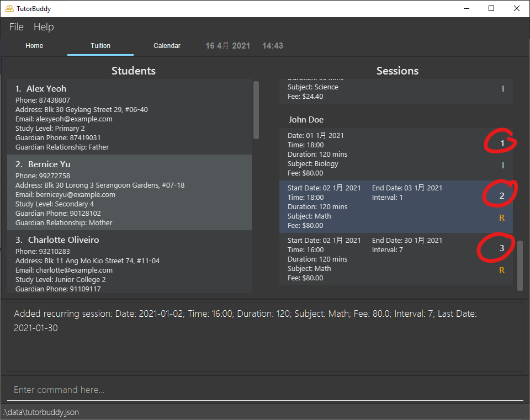
Task: Click the Students panel heading
Action: (134, 71)
